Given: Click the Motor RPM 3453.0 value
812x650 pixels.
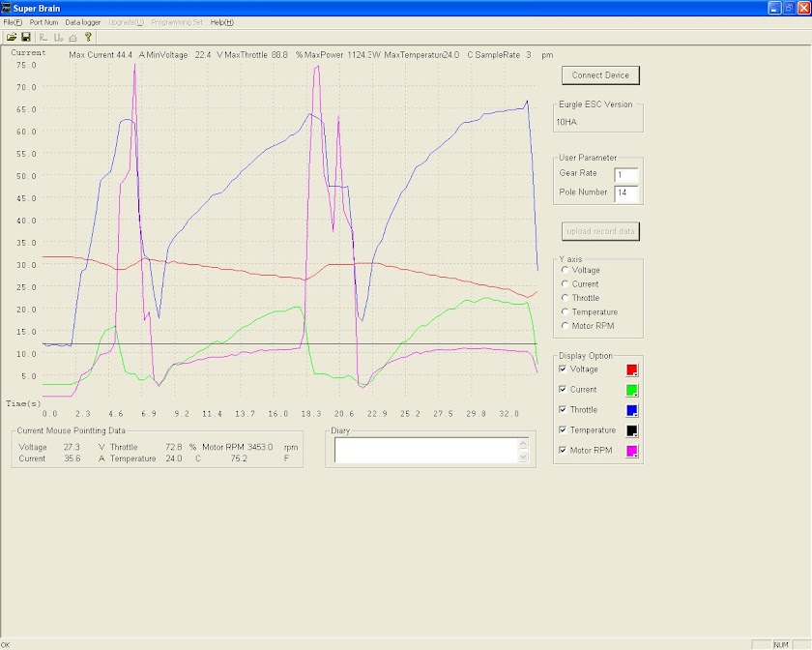Looking at the screenshot, I should [x=260, y=447].
